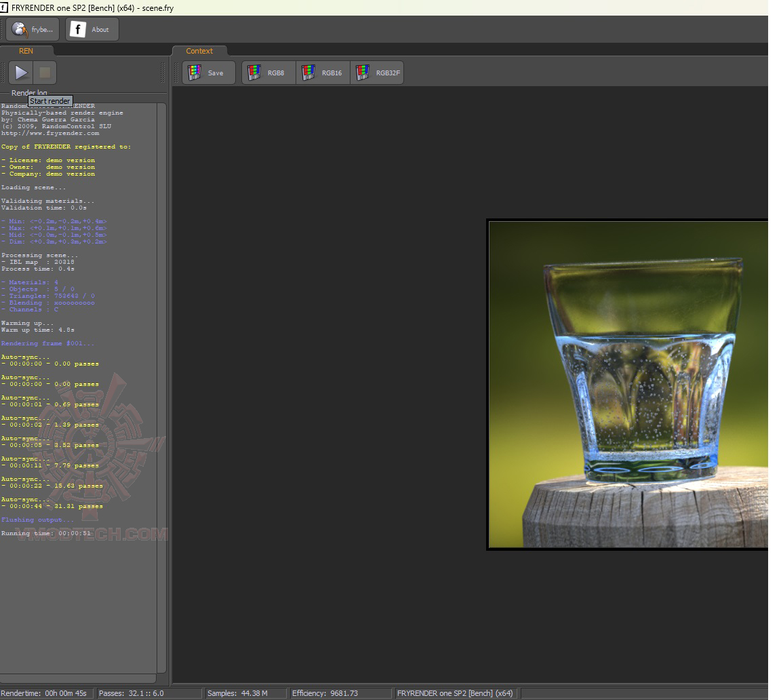Viewport: 781px width, 700px height.
Task: Click the render log vertical scrollbar
Action: (161, 387)
